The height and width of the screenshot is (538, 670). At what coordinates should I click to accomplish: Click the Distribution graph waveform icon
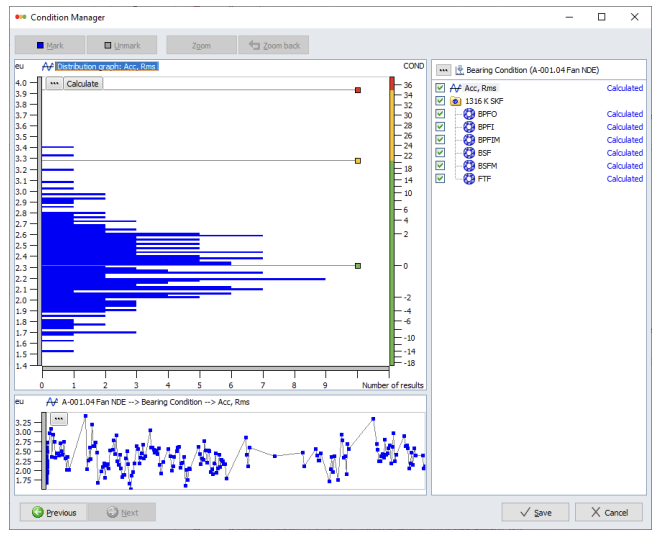(47, 66)
